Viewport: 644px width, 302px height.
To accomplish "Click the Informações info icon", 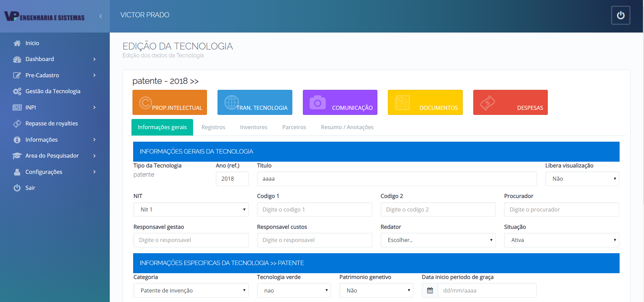I will pos(17,140).
